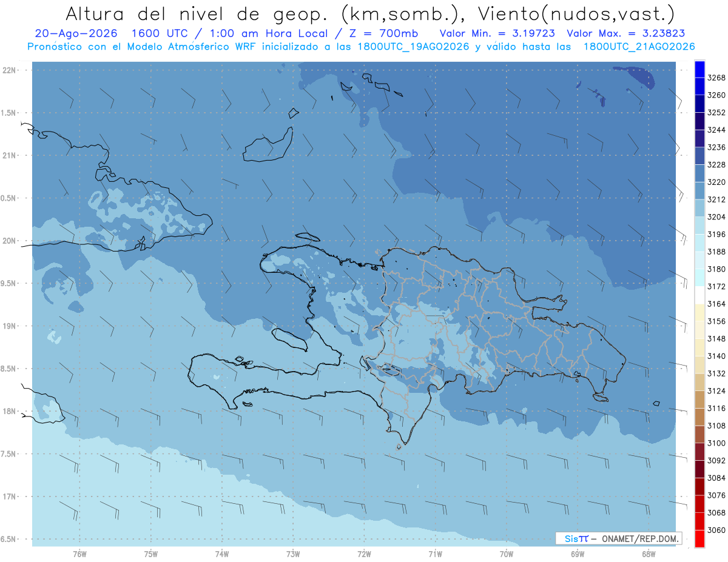Click the 72W longitude label
728x562 pixels.
pos(364,555)
